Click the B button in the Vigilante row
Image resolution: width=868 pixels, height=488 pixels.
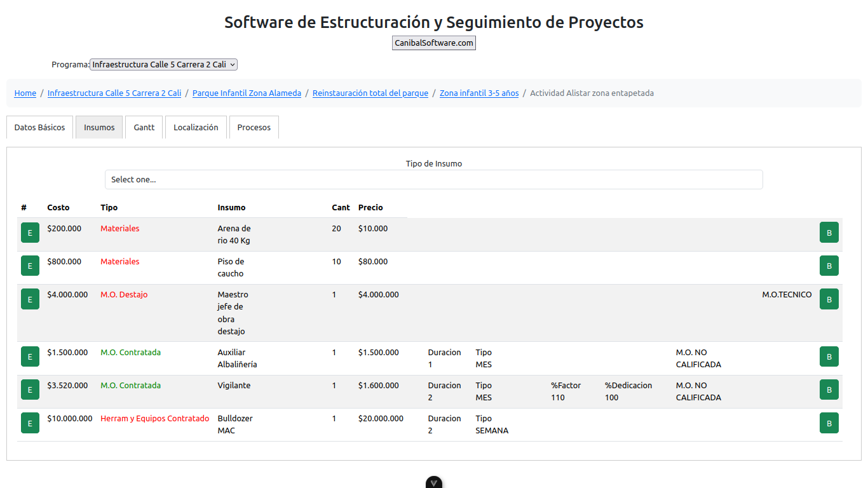coord(829,390)
